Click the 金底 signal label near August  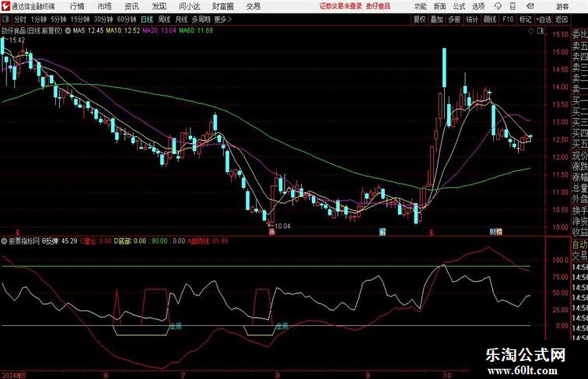tap(282, 326)
